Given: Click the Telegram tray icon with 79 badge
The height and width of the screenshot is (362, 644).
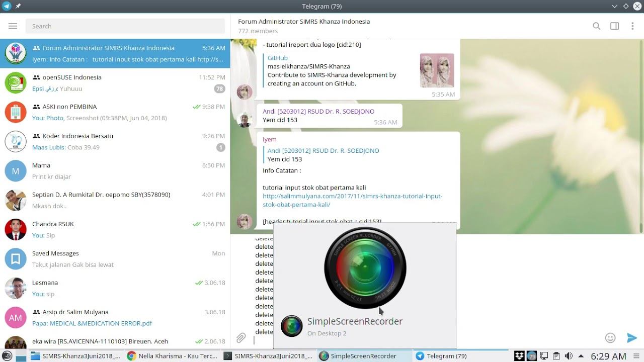Looking at the screenshot, I should [x=532, y=356].
